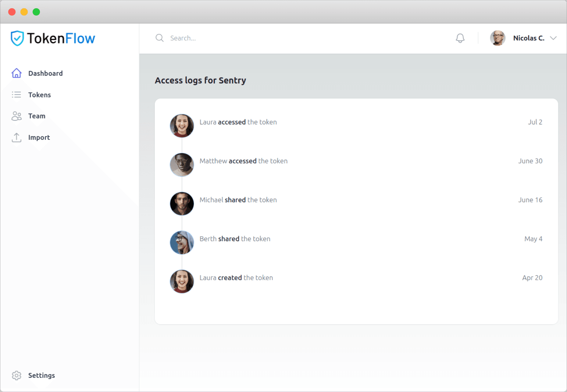Select 'Berth shared the token' log text
Image resolution: width=567 pixels, height=392 pixels.
235,239
